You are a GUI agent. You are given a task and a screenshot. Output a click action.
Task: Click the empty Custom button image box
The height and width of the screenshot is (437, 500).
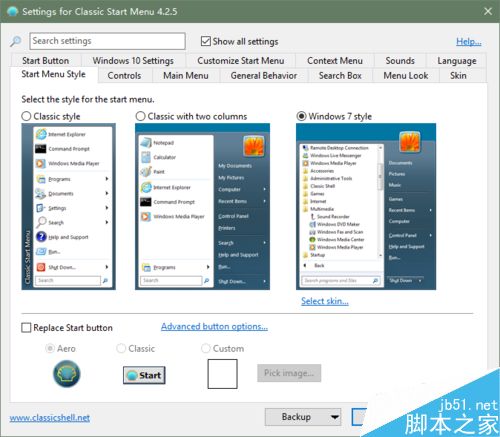coord(223,374)
